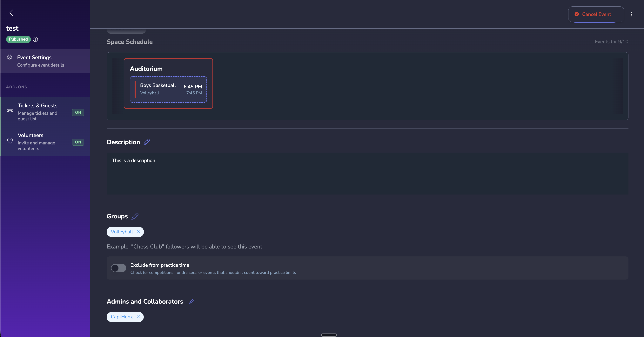Click the back arrow to leave event page

11,12
